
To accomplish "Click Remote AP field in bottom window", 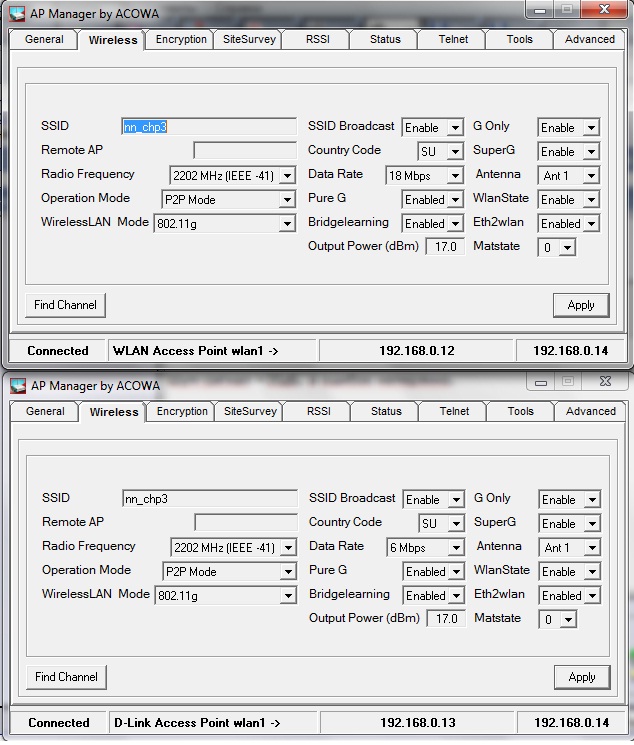I will [246, 523].
